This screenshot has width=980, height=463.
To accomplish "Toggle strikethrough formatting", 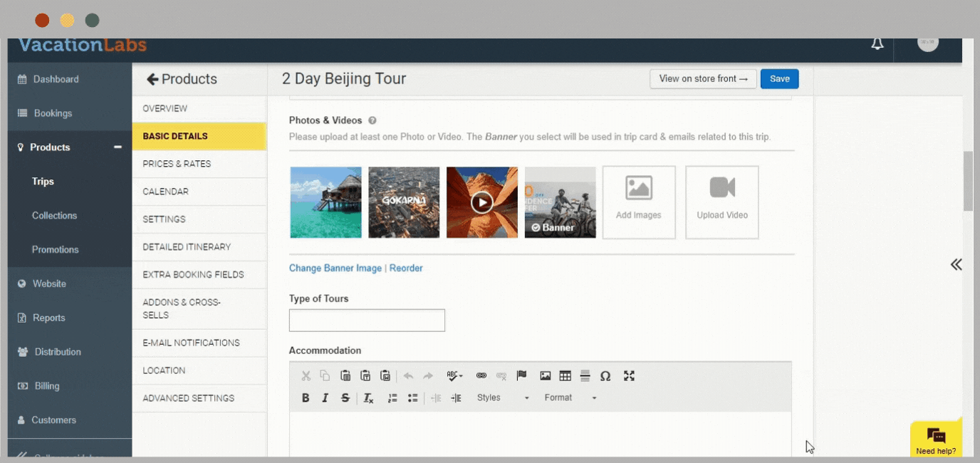I will click(345, 398).
